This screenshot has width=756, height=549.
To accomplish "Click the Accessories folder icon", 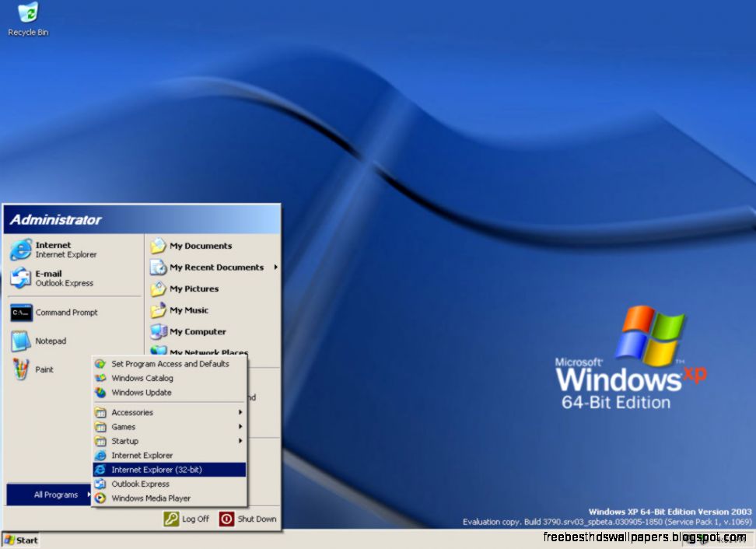I will click(100, 413).
